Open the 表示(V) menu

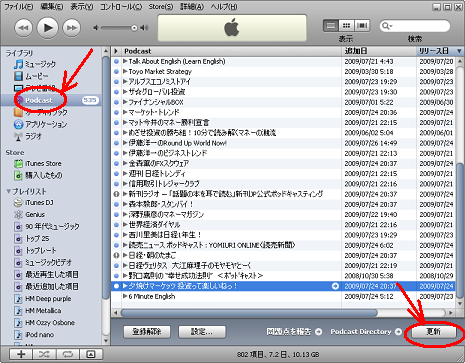coord(82,6)
